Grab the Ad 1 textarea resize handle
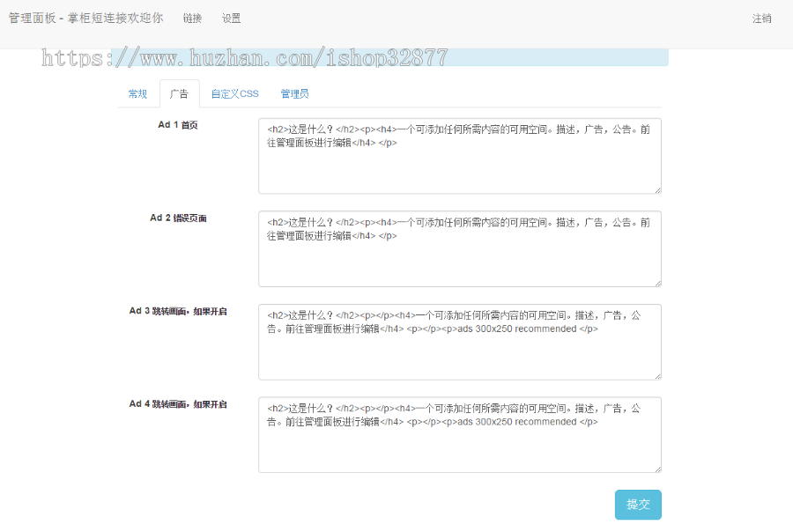This screenshot has height=532, width=793. tap(658, 190)
